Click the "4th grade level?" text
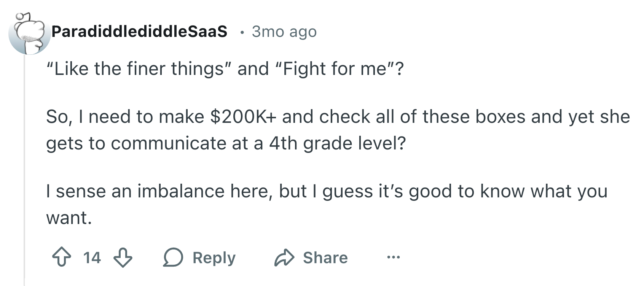 pos(337,143)
